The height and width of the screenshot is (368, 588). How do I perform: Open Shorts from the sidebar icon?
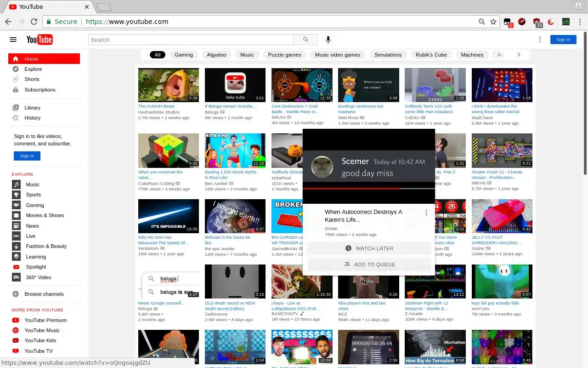tap(16, 79)
